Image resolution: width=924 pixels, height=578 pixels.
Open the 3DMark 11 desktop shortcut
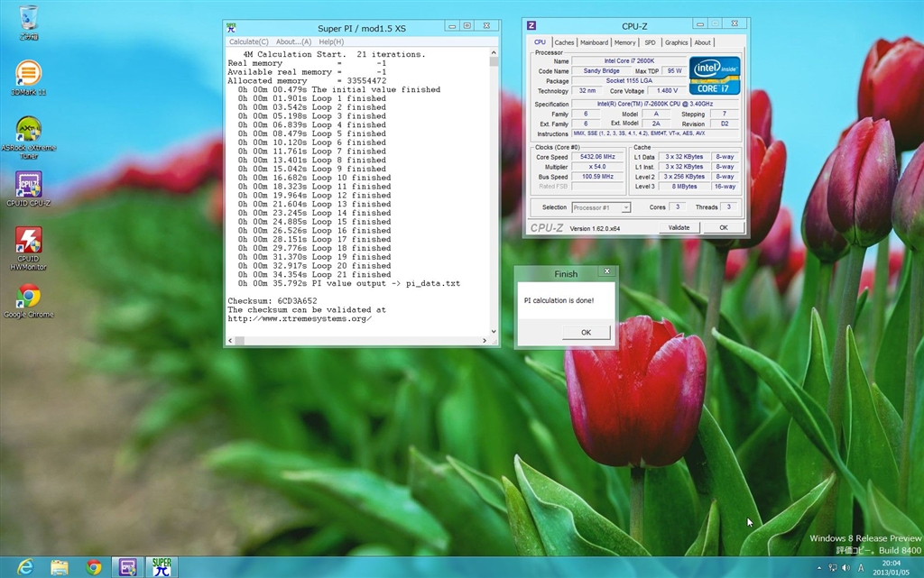[28, 74]
